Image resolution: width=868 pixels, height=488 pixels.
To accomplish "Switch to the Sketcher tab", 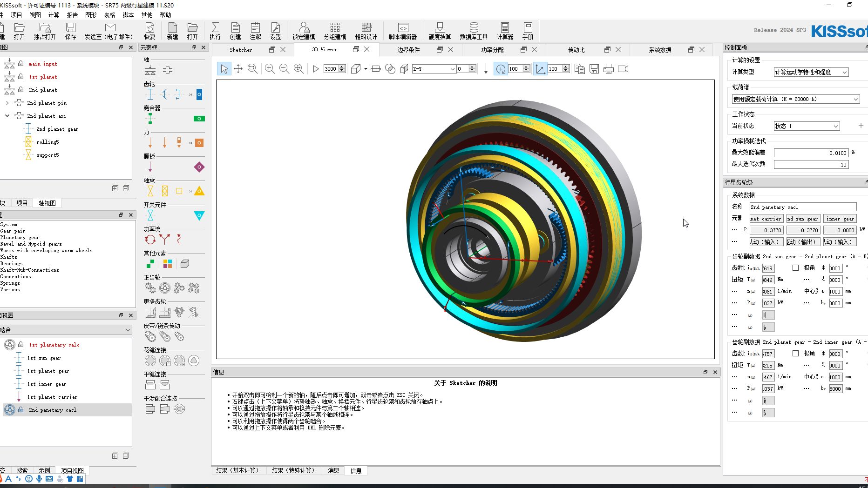I will point(241,50).
